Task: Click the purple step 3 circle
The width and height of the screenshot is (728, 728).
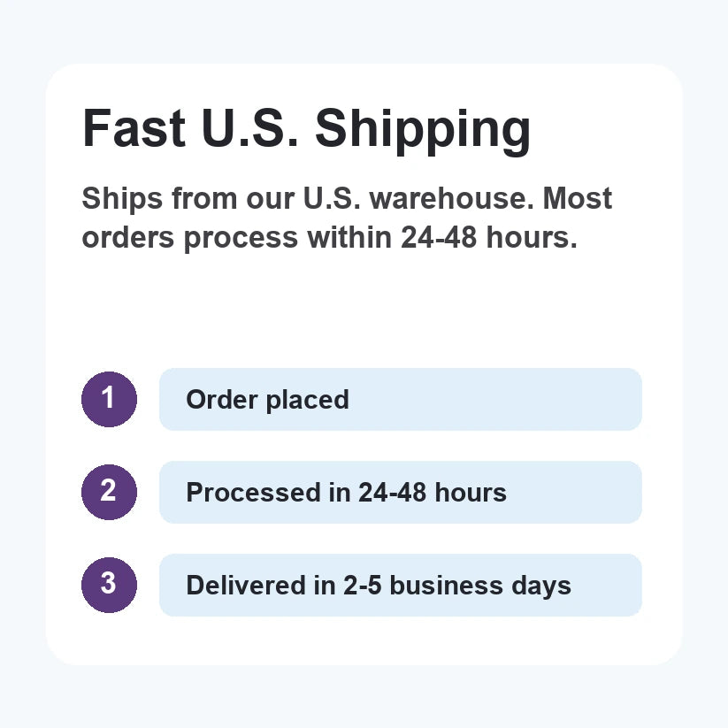Action: coord(109,585)
